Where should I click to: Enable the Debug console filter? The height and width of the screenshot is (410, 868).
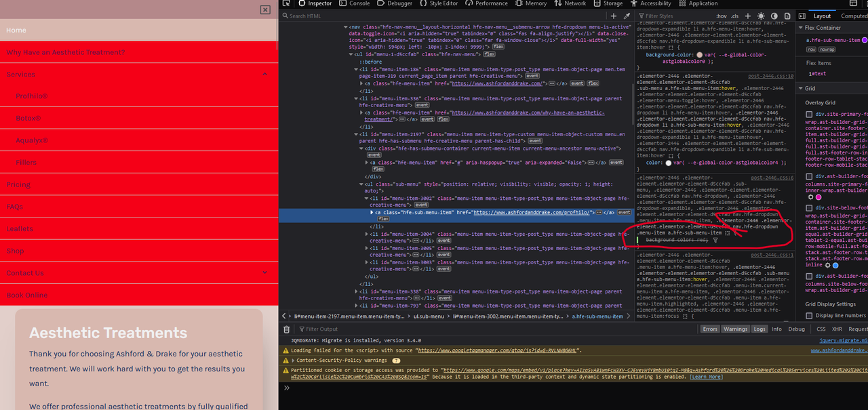click(x=796, y=329)
